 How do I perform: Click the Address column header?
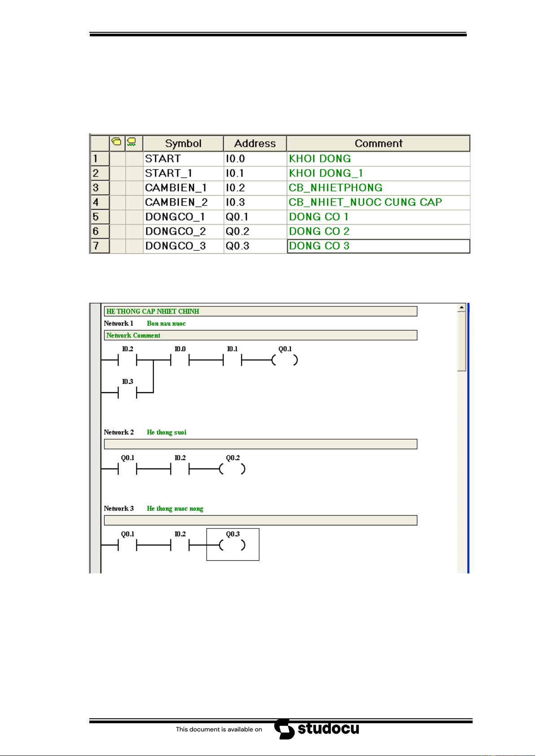255,144
